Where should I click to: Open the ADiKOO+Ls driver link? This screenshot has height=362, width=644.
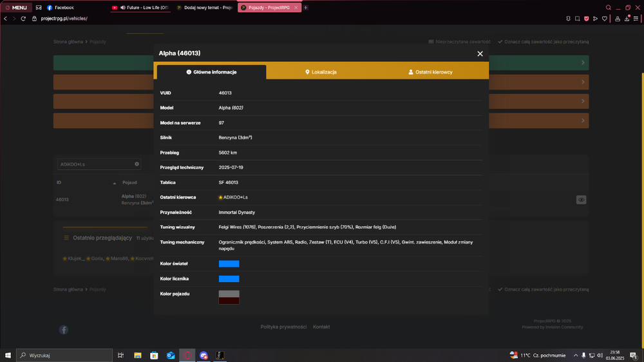(235, 197)
